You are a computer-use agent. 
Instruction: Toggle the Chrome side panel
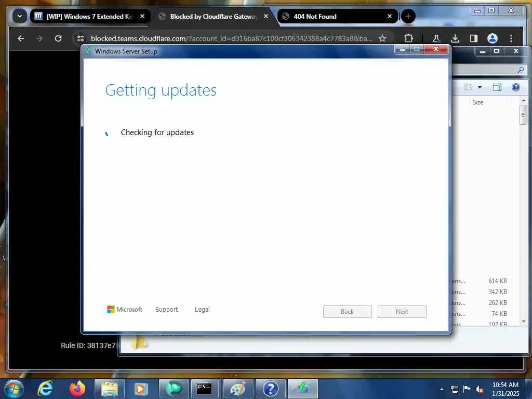(x=474, y=38)
